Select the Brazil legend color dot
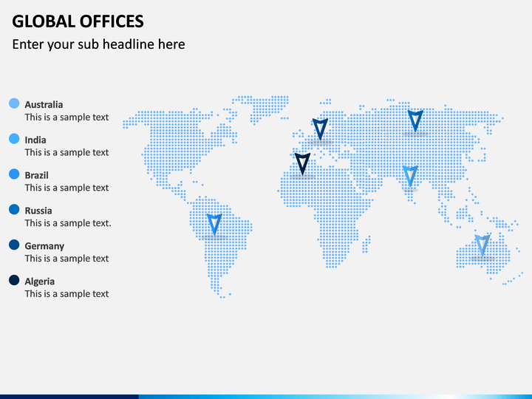Image resolution: width=532 pixels, height=399 pixels. (14, 174)
